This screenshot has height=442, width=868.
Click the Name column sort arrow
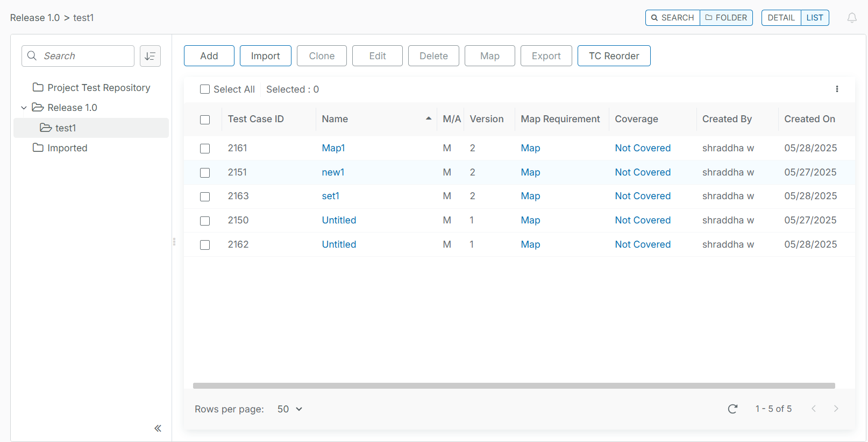(x=429, y=119)
